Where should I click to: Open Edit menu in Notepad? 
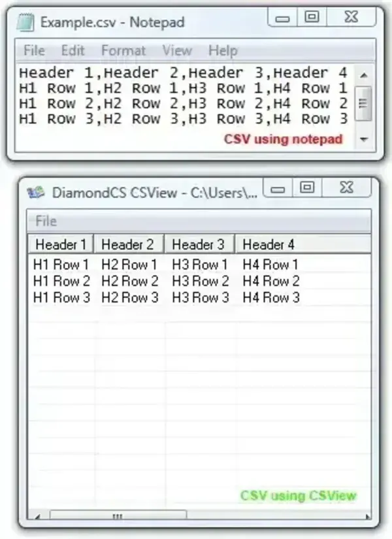click(x=73, y=50)
